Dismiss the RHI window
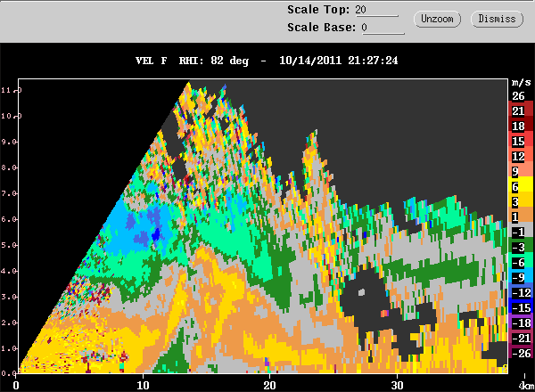The width and height of the screenshot is (535, 392). [x=497, y=19]
